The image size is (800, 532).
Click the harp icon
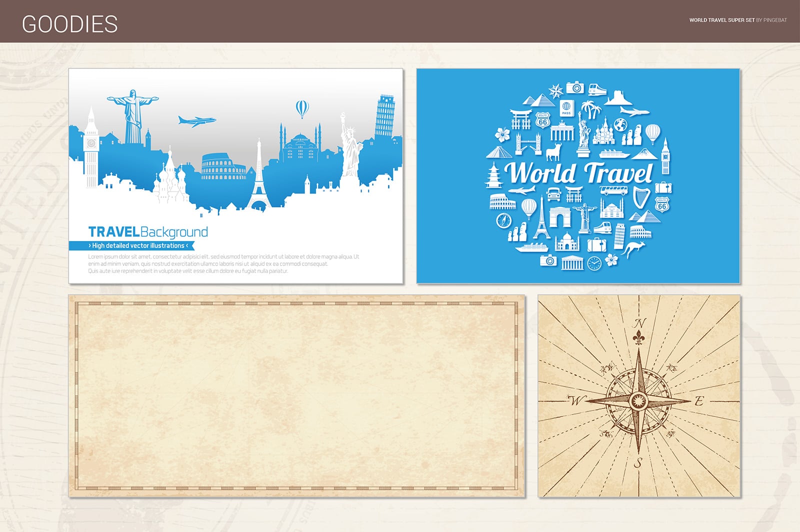coord(640,196)
